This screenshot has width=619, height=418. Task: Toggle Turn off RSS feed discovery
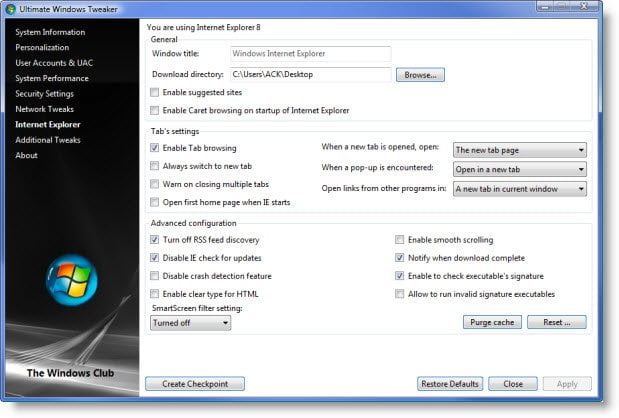coord(154,240)
